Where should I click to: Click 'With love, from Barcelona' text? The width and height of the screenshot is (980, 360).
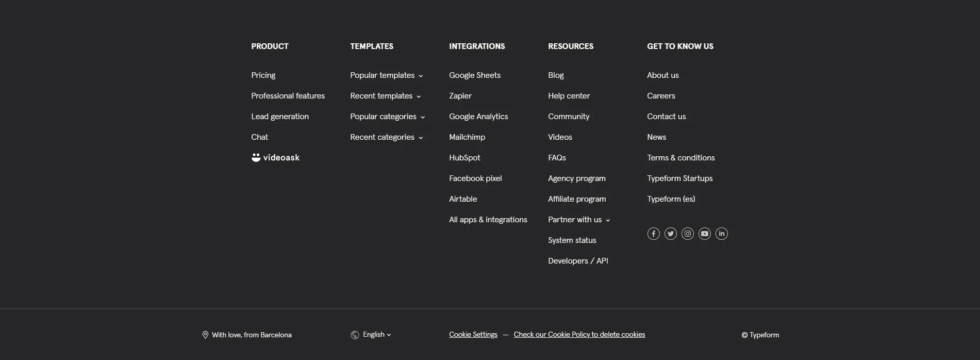click(x=252, y=335)
